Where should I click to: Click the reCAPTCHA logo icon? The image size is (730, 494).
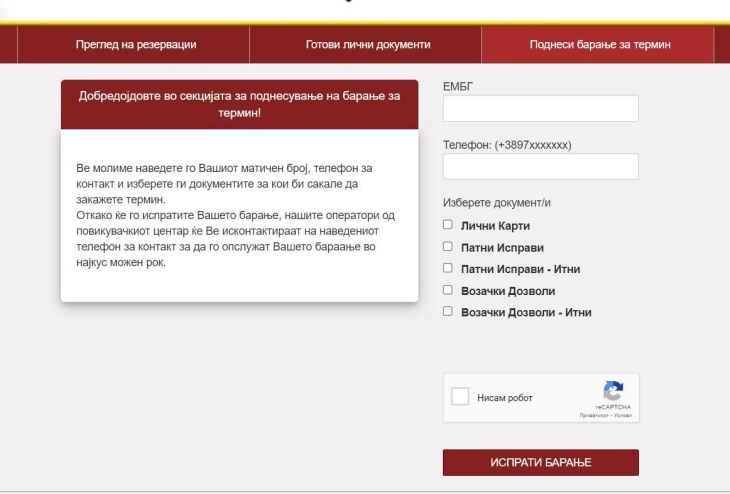pyautogui.click(x=613, y=391)
